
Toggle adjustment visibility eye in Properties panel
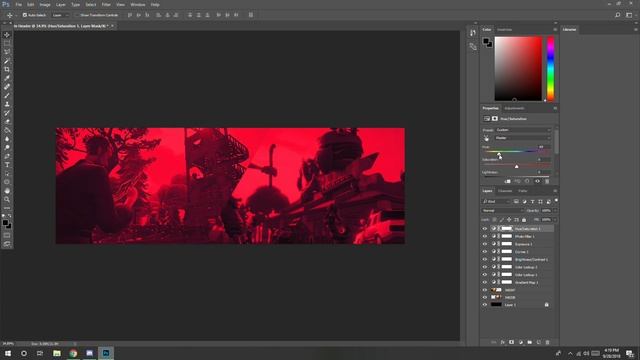[x=537, y=181]
